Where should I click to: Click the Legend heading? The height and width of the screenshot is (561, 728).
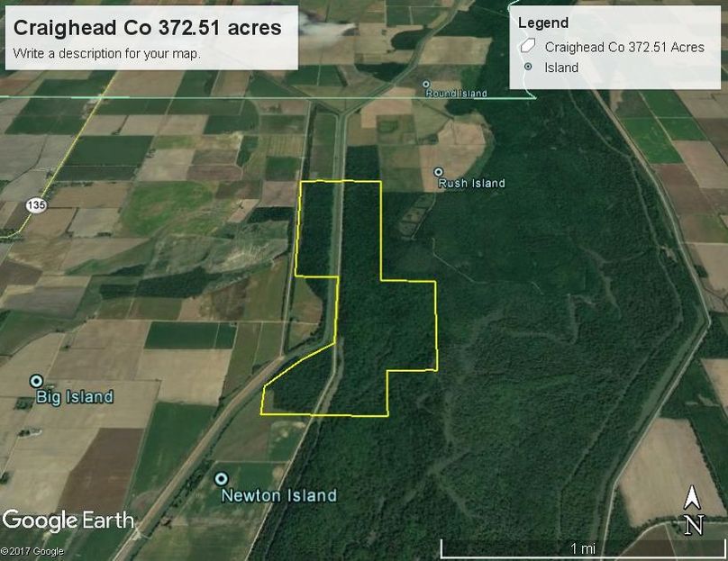[x=543, y=23]
